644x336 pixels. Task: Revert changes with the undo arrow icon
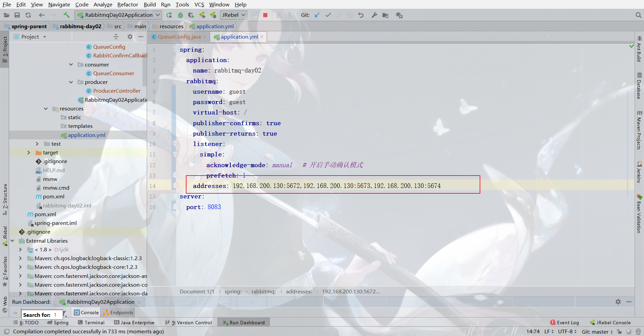[361, 15]
